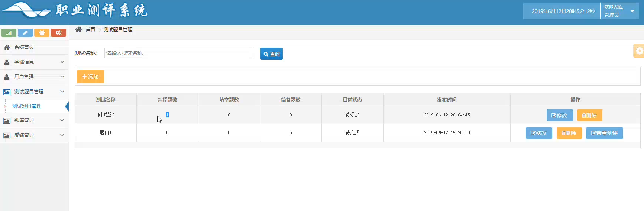This screenshot has width=644, height=211.
Task: Click 修改 for 题目1 row
Action: pyautogui.click(x=539, y=133)
